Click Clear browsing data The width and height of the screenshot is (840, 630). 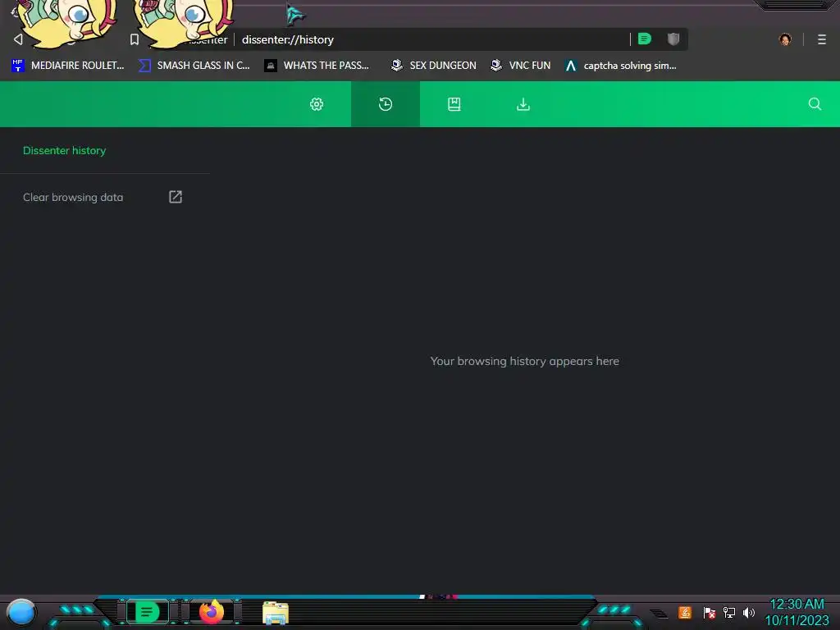point(73,197)
